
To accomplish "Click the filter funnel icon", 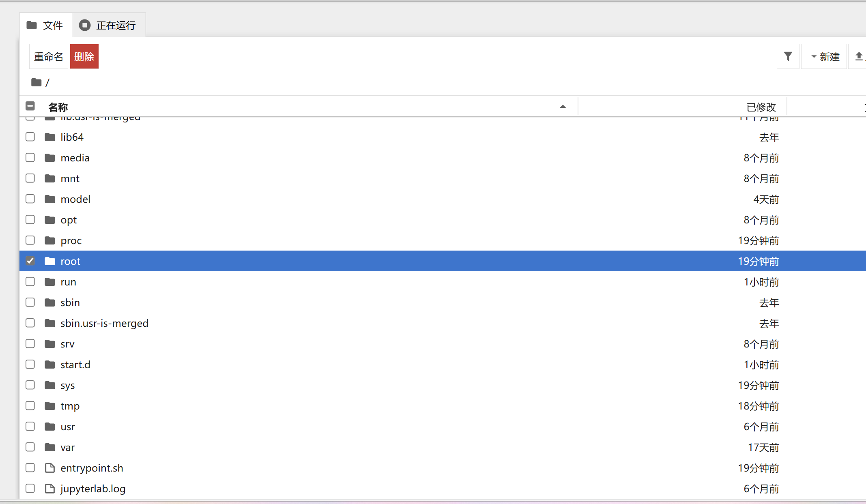I will coord(788,56).
